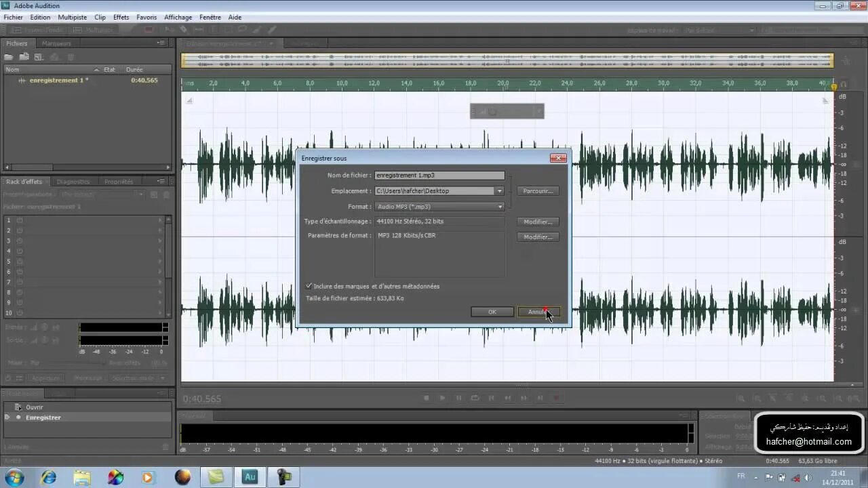The height and width of the screenshot is (488, 868).
Task: Click Parcourir... to browse for a location
Action: tap(538, 191)
